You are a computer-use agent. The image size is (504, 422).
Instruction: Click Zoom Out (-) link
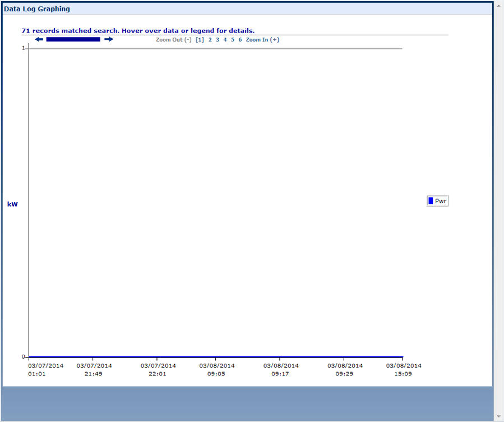point(173,40)
